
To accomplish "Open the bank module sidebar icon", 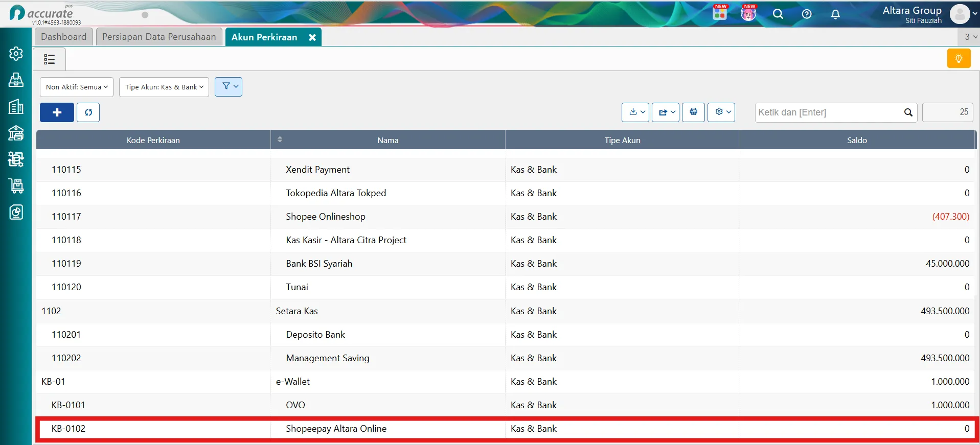I will pos(16,133).
